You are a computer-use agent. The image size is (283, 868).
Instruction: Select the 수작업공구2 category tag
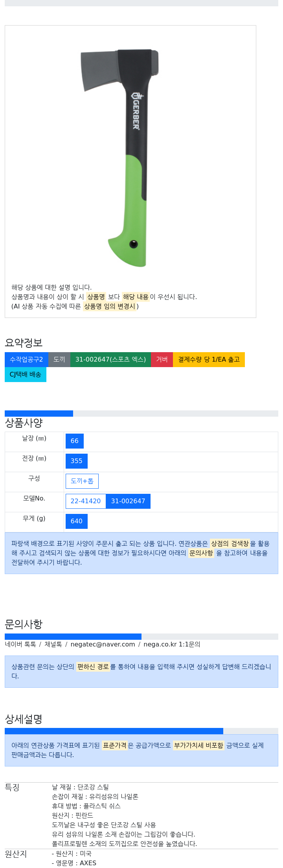click(x=26, y=360)
